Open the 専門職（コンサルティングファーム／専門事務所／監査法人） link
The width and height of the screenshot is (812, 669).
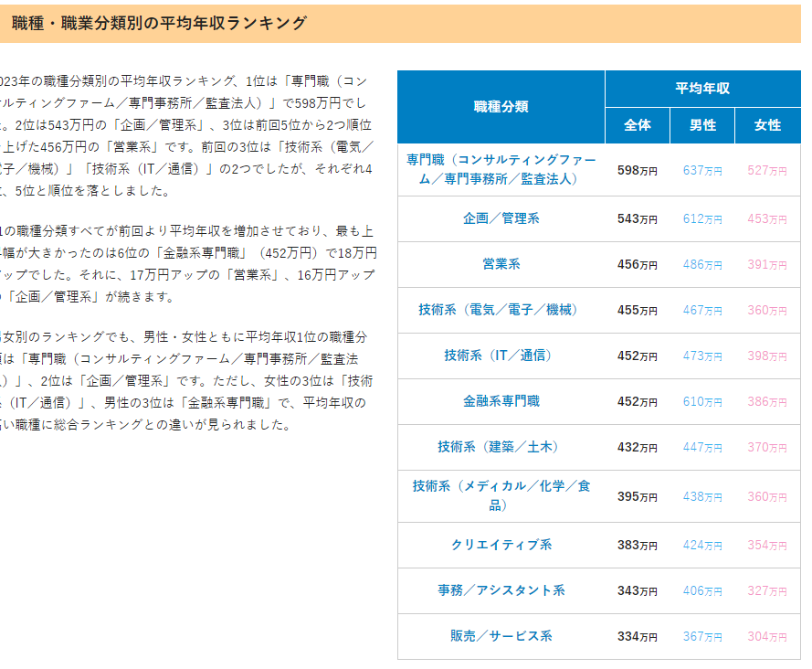501,170
